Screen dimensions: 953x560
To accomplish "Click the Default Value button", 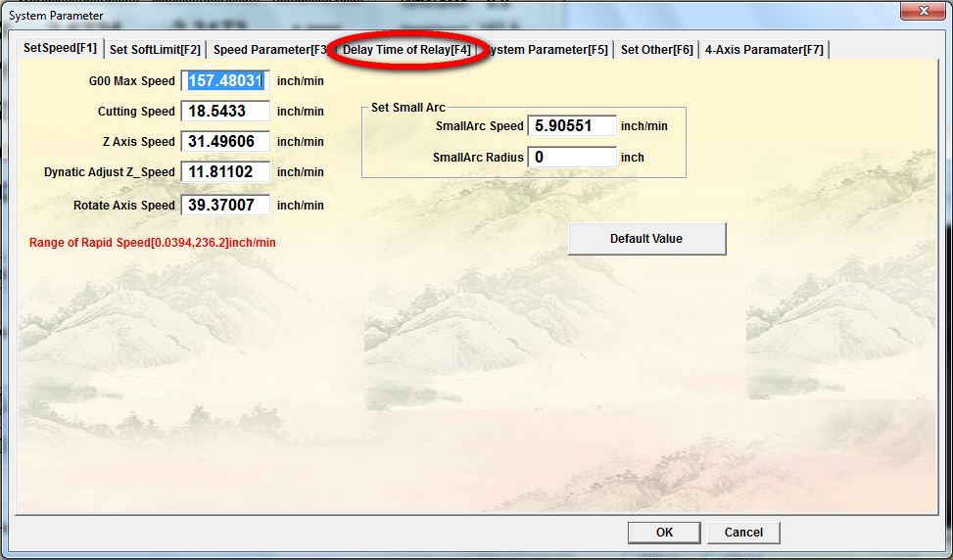I will [646, 239].
